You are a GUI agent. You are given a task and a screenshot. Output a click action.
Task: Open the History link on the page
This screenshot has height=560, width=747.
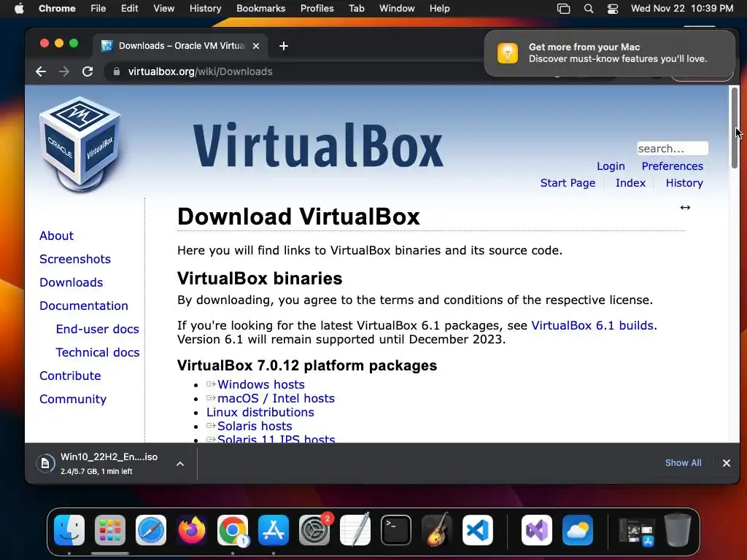click(x=684, y=183)
